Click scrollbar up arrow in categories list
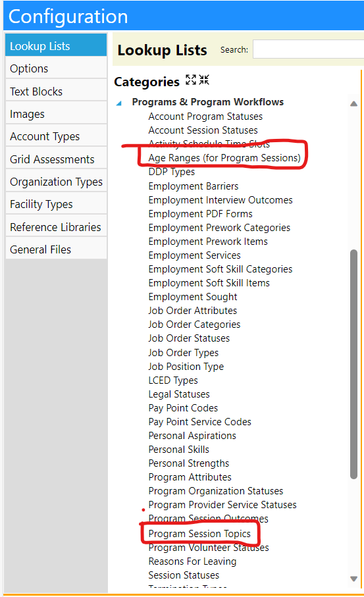This screenshot has height=597, width=364. [353, 103]
